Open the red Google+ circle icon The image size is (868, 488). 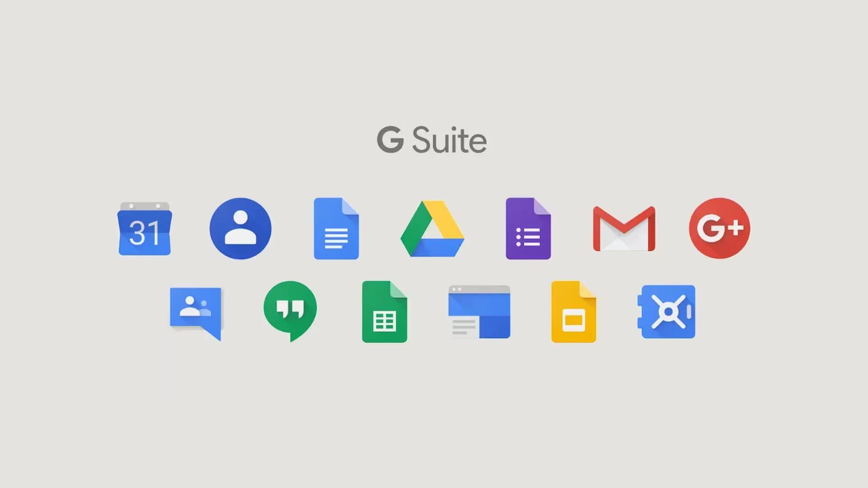(720, 228)
